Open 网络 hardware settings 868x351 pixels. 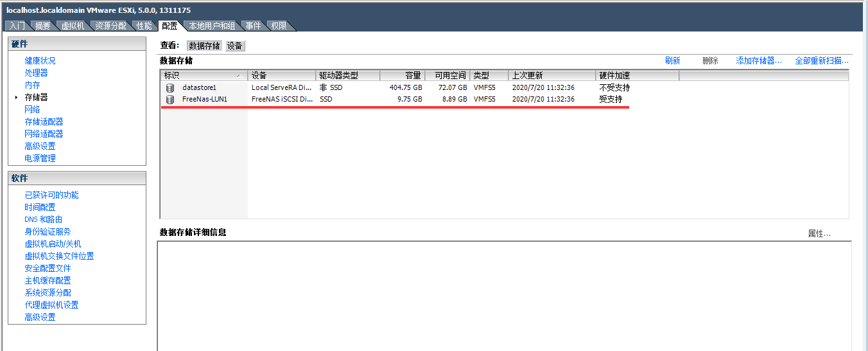tap(32, 109)
